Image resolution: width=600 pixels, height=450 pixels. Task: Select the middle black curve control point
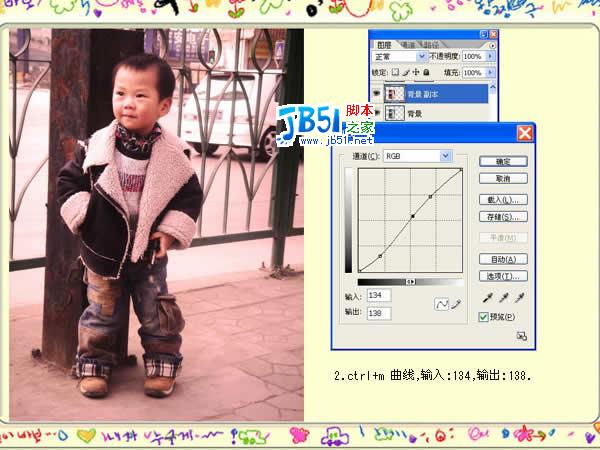tap(413, 217)
